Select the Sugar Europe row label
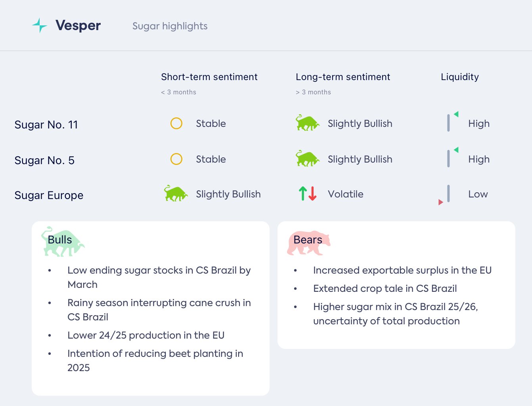This screenshot has width=532, height=406. point(49,195)
